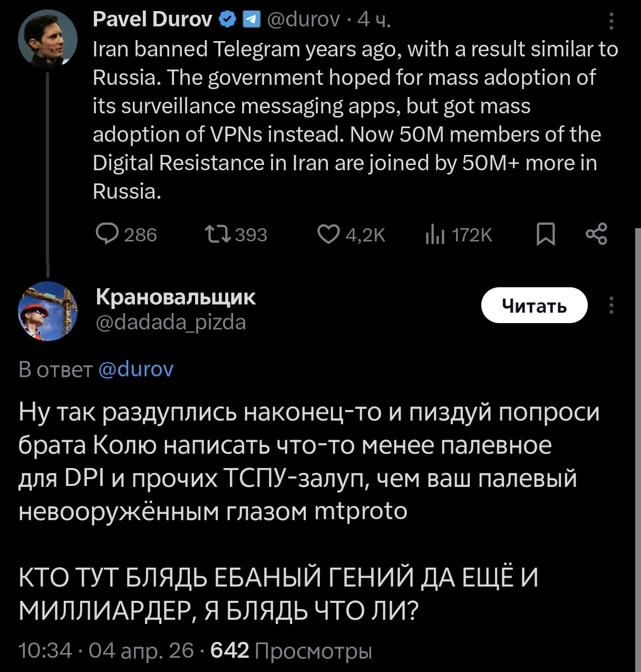Open Крановальщик's profile avatar
The width and height of the screenshot is (641, 672).
point(48,311)
